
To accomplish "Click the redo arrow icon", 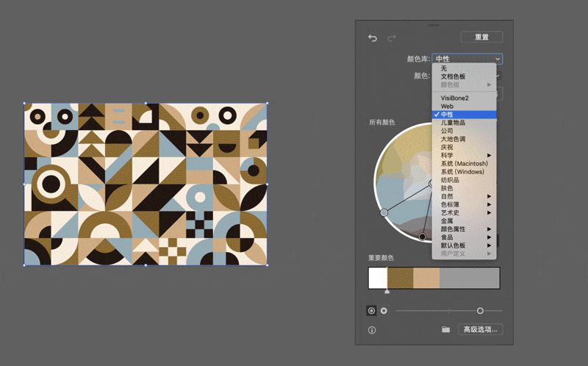I will [x=392, y=38].
